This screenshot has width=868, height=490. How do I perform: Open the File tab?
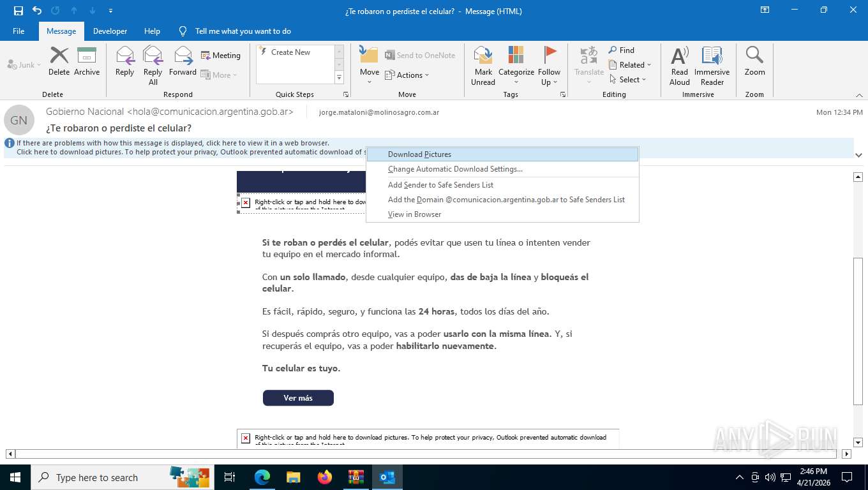[19, 31]
